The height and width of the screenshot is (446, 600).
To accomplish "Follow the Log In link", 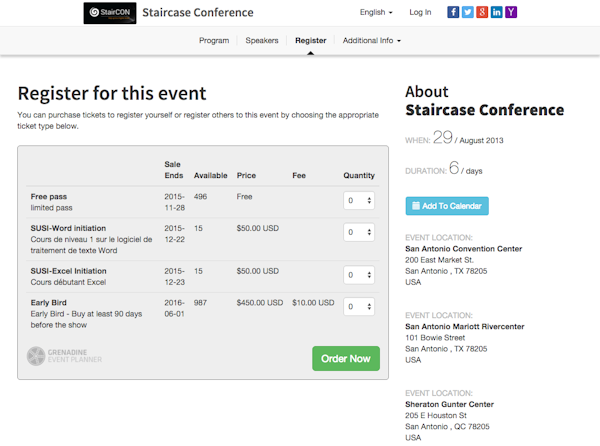I will pyautogui.click(x=420, y=13).
